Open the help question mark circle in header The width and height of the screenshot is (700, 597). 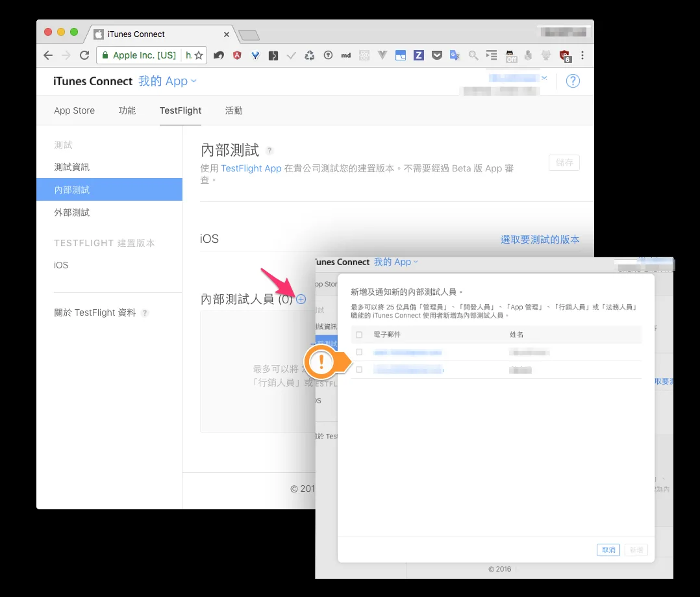pyautogui.click(x=573, y=81)
